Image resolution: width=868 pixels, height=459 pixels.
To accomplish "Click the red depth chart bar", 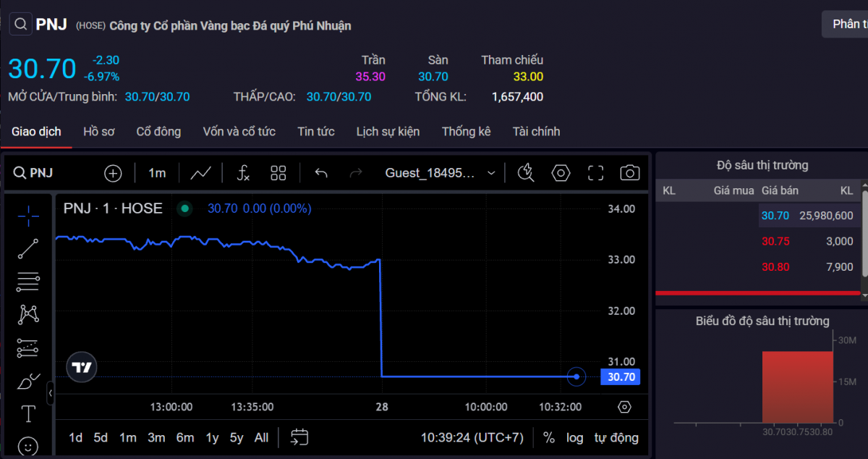I will tap(797, 387).
